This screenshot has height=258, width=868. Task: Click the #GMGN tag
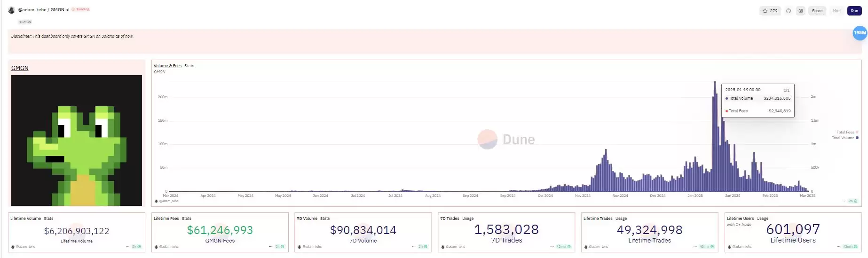[25, 22]
